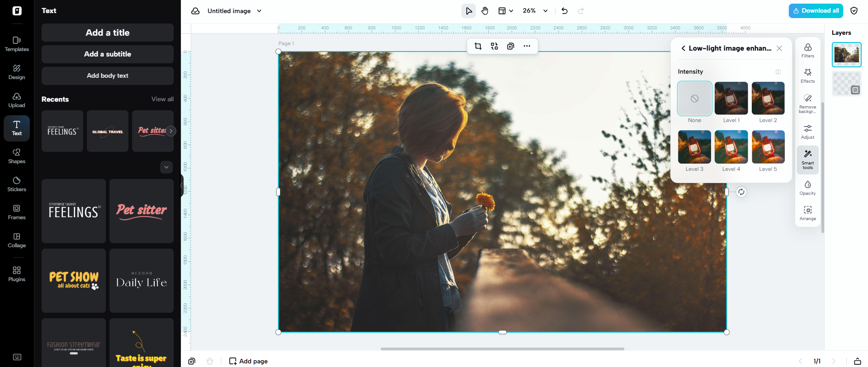Open the Effects panel
The width and height of the screenshot is (868, 367).
point(807,75)
